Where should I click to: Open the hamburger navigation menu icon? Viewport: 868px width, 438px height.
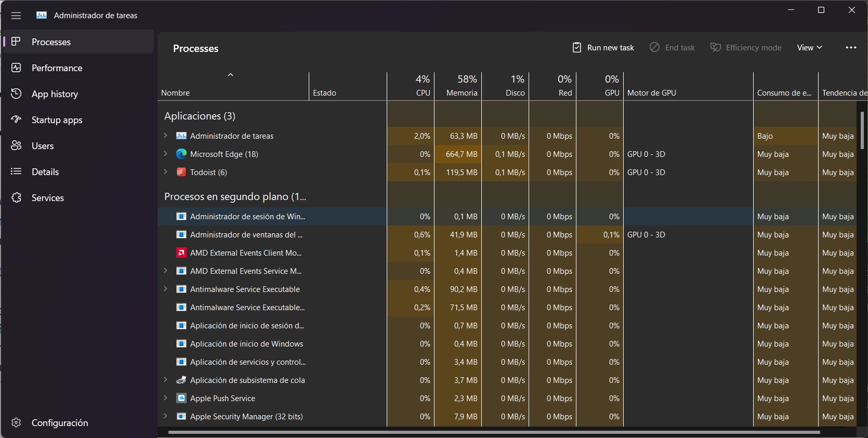click(16, 16)
